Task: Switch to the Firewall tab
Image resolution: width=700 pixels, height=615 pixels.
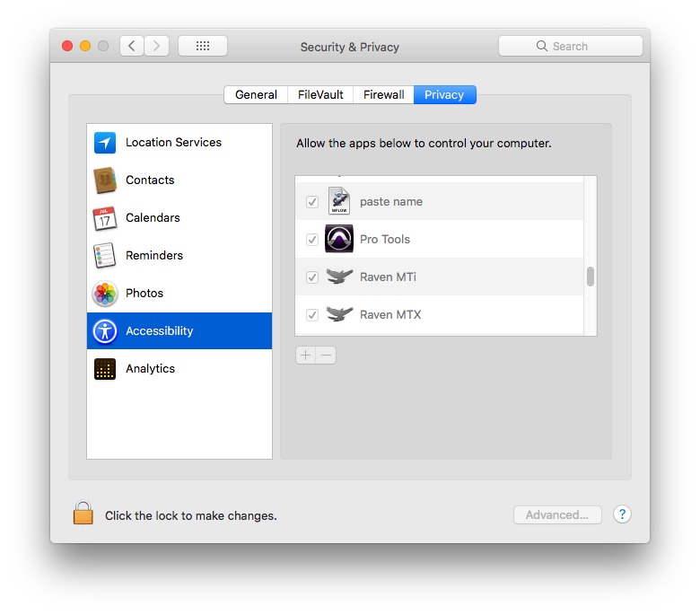Action: tap(383, 94)
